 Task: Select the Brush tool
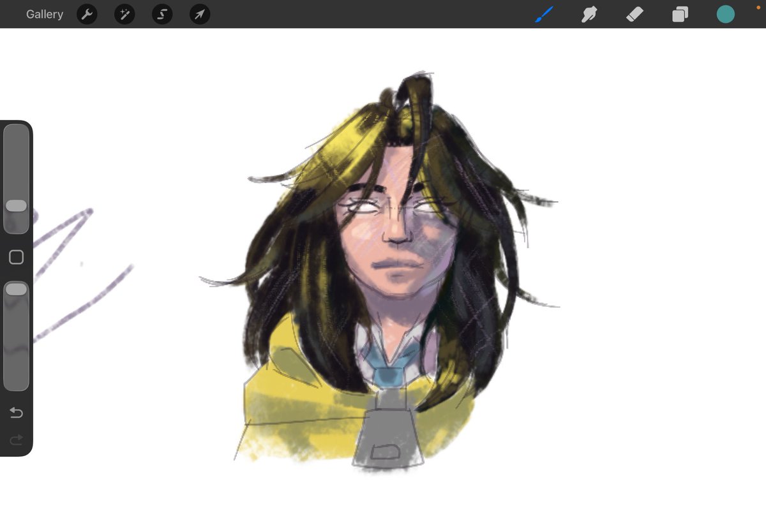pyautogui.click(x=544, y=14)
